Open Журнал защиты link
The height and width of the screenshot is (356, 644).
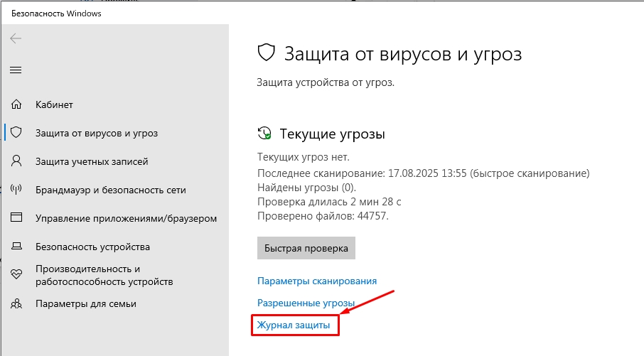click(x=294, y=325)
